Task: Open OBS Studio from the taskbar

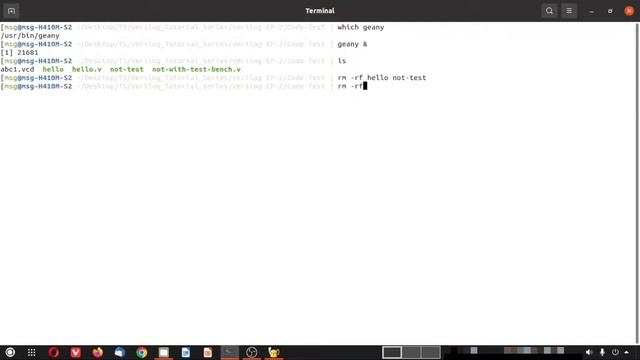Action: coord(252,352)
